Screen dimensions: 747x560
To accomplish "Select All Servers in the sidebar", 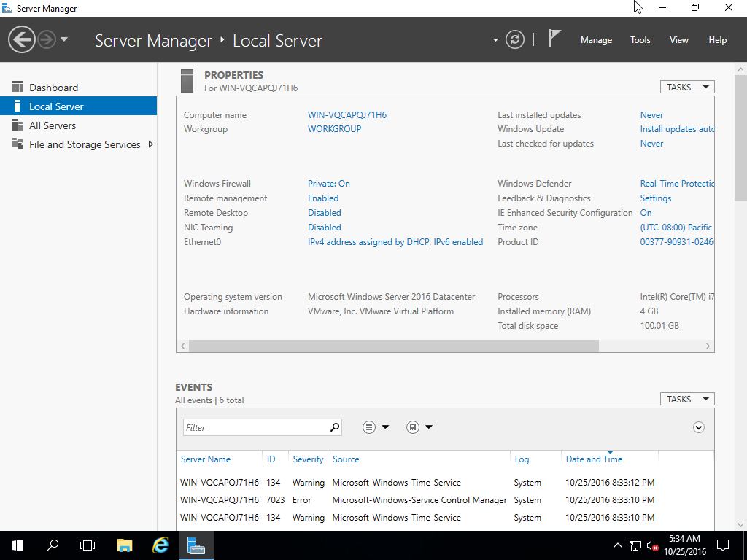I will pyautogui.click(x=78, y=125).
